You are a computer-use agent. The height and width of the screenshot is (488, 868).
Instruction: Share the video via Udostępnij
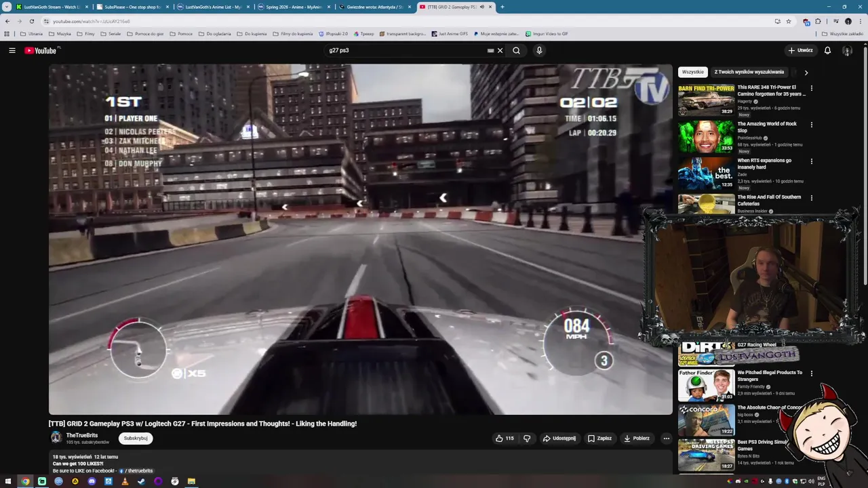pyautogui.click(x=559, y=439)
